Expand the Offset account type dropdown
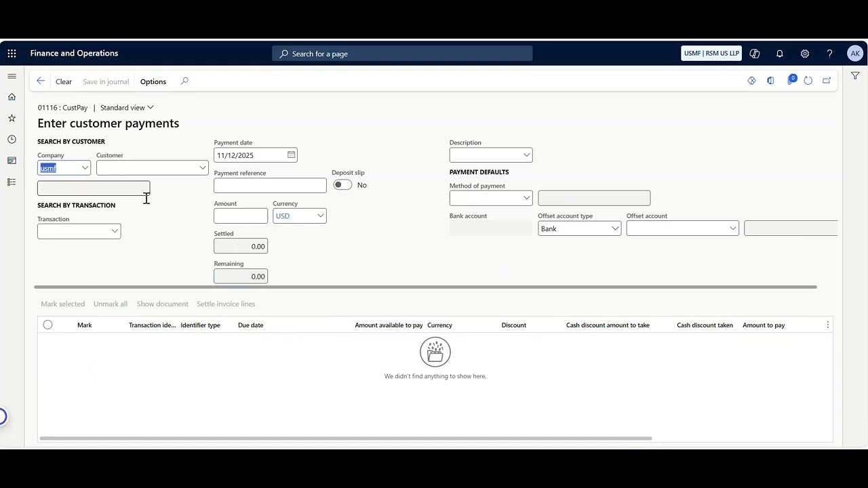Image resolution: width=868 pixels, height=488 pixels. click(x=615, y=229)
